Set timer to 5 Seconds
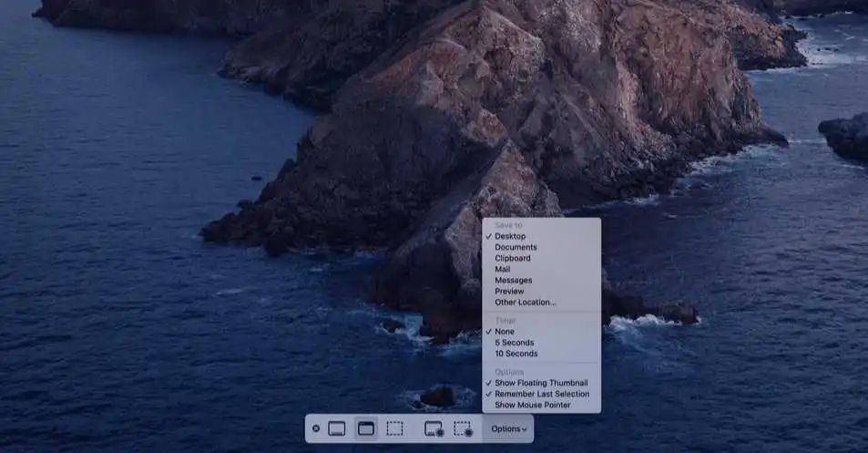The width and height of the screenshot is (868, 453). pyautogui.click(x=516, y=343)
